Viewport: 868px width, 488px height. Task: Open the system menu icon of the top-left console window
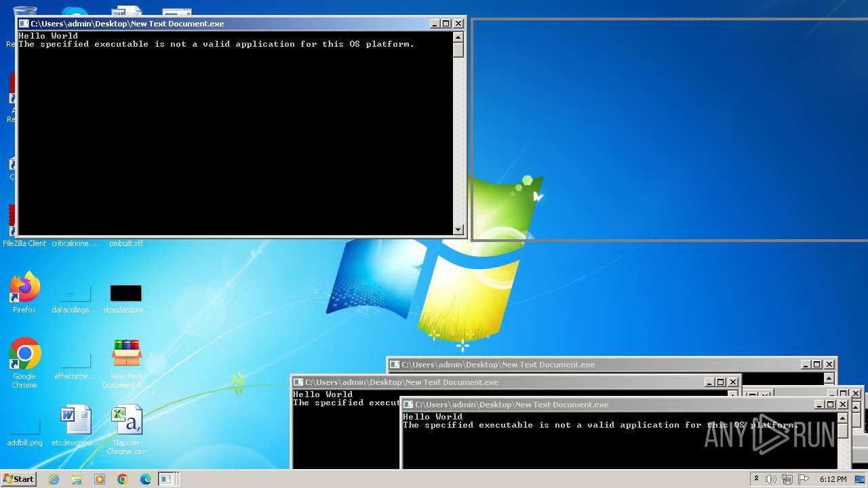tap(24, 24)
